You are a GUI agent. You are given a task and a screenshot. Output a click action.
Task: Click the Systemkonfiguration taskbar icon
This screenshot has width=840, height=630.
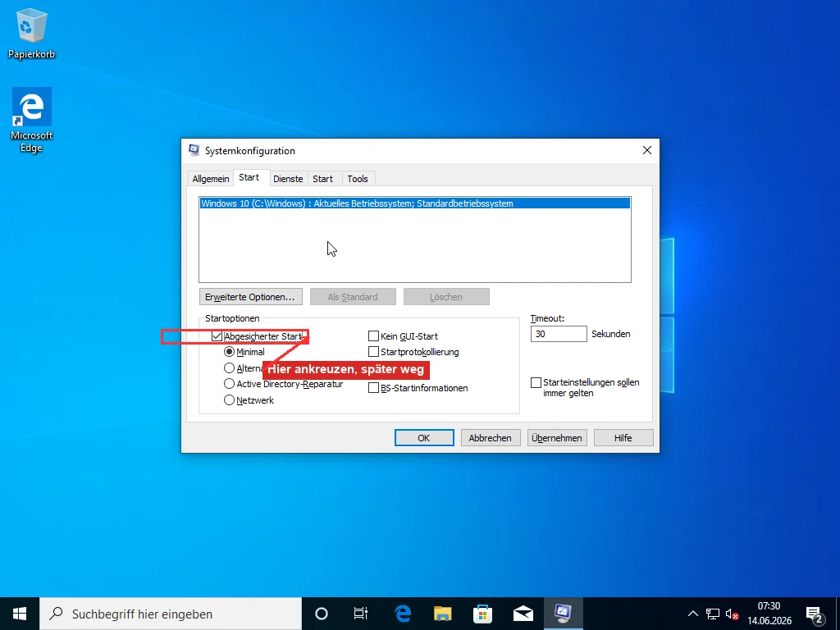pyautogui.click(x=563, y=614)
